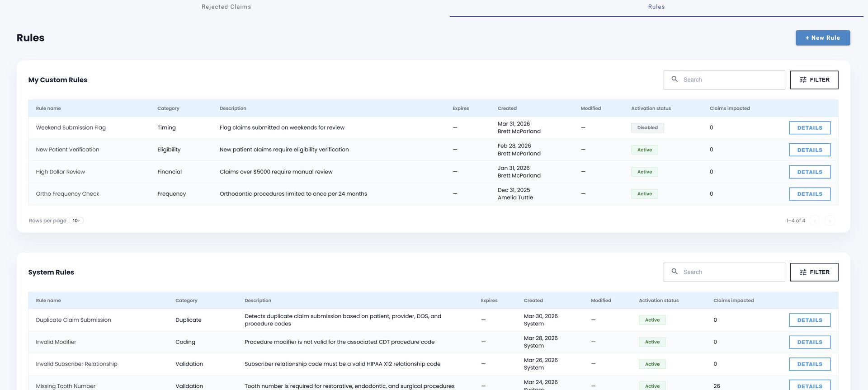Go to next page arrow in custom rules
The image size is (868, 390).
(830, 221)
